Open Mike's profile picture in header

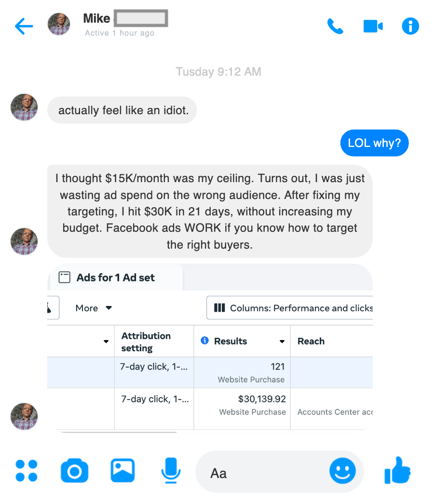(x=59, y=24)
